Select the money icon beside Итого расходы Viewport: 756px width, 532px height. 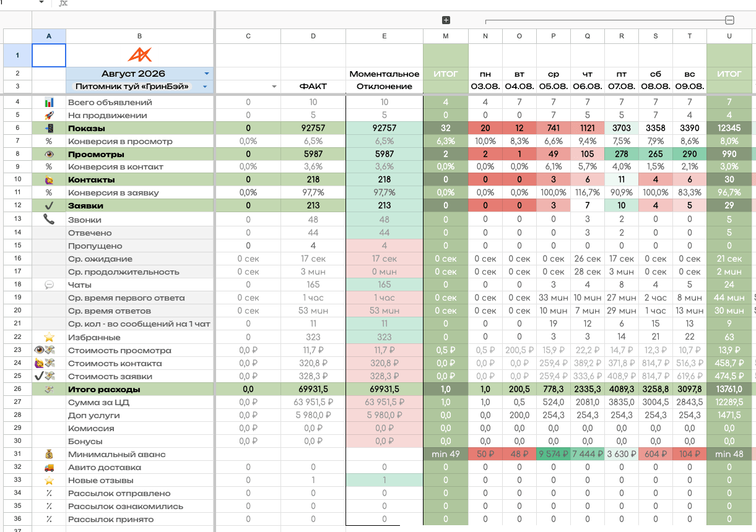point(49,389)
